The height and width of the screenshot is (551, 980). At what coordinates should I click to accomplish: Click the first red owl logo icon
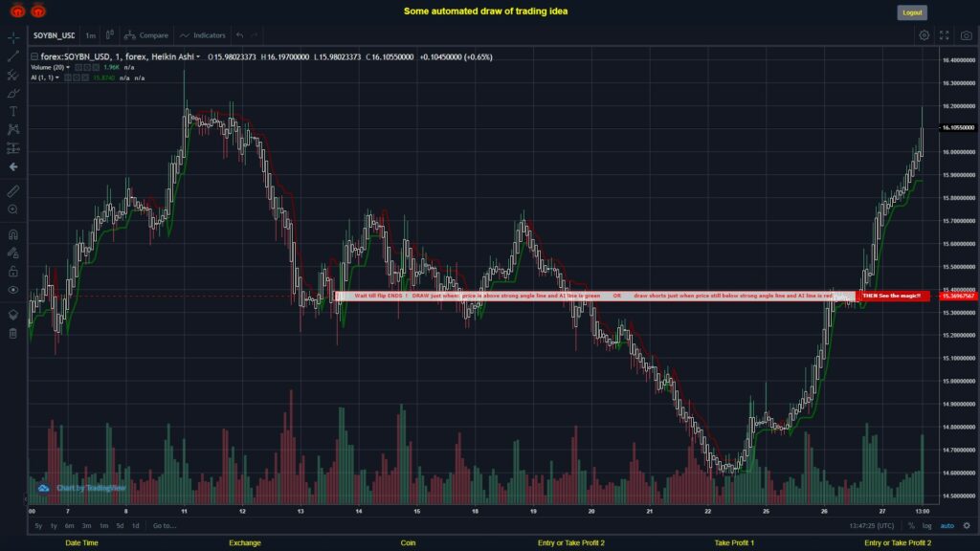[x=17, y=11]
